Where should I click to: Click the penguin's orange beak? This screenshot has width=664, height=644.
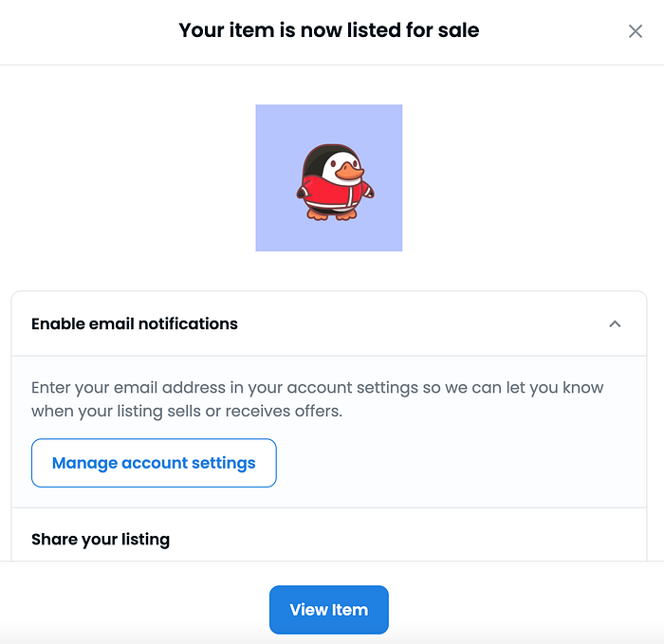(350, 174)
